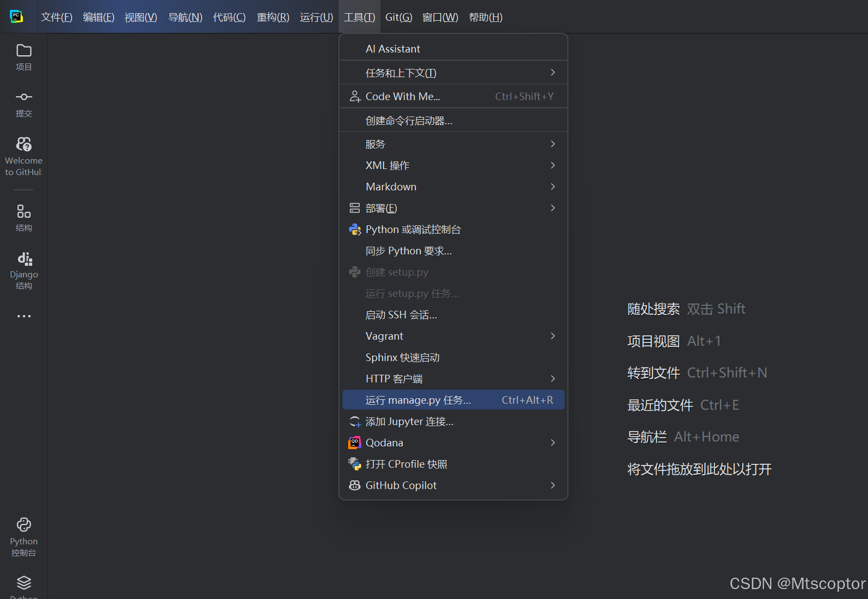Expand the Qodana submenu arrow
The image size is (868, 599).
click(553, 443)
